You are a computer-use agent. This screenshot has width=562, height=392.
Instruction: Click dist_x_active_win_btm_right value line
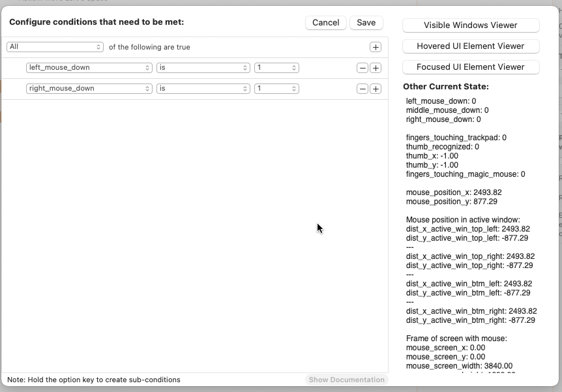(x=471, y=311)
